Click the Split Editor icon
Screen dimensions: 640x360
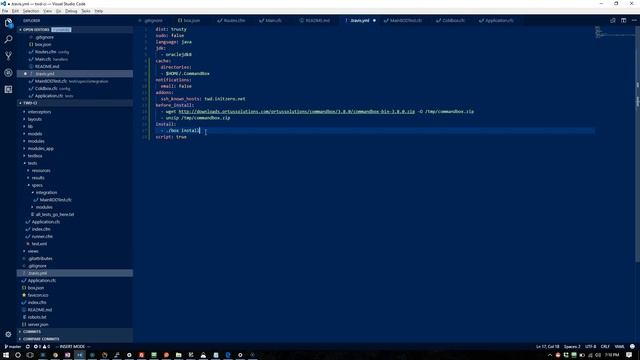[623, 20]
